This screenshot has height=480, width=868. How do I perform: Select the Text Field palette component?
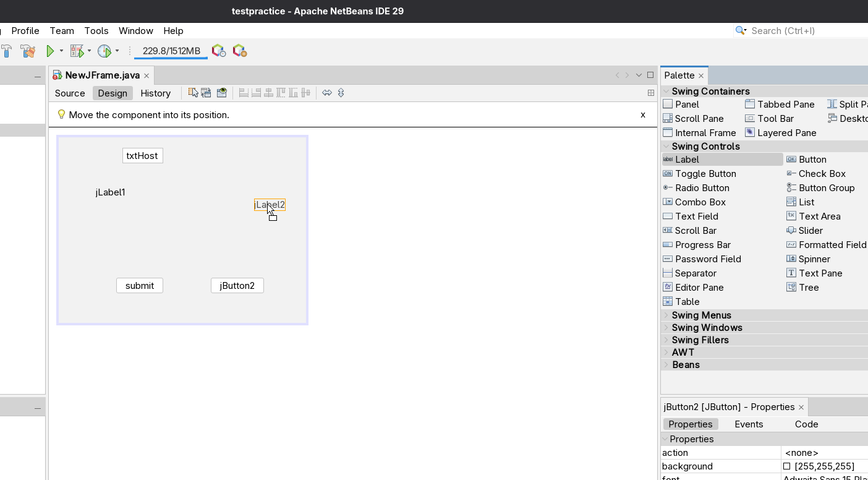[696, 216]
